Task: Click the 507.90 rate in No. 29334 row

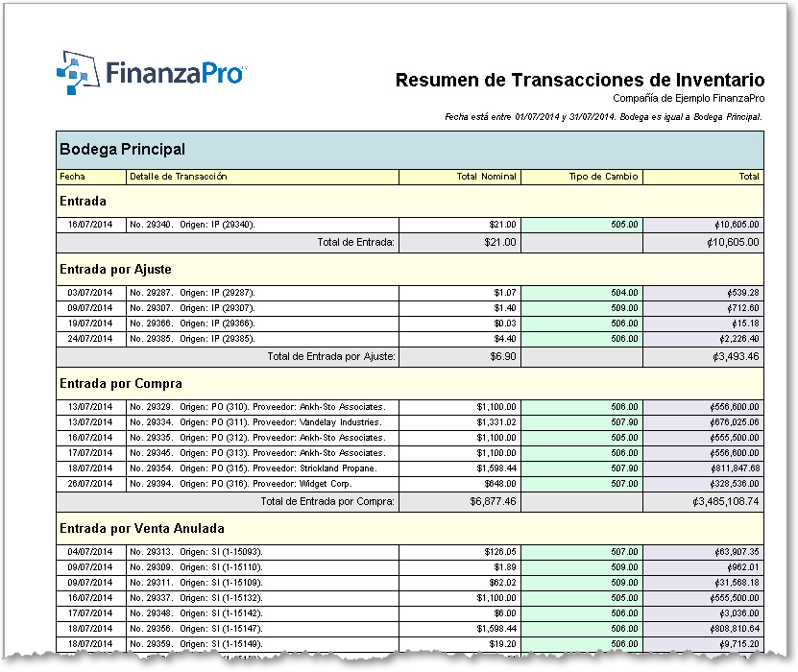Action: [x=624, y=422]
